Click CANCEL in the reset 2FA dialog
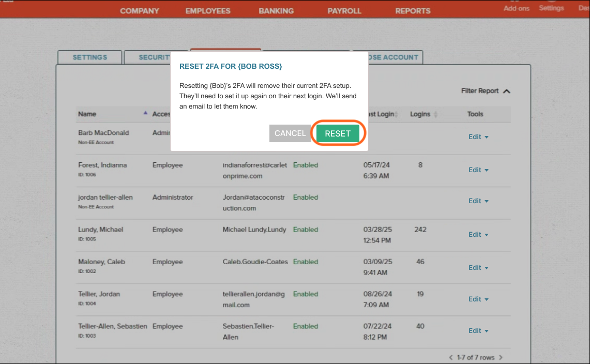Image resolution: width=590 pixels, height=364 pixels. point(290,133)
